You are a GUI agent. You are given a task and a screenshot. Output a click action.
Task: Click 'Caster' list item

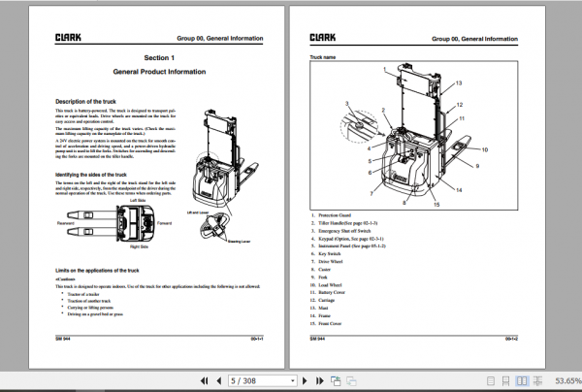tap(324, 270)
